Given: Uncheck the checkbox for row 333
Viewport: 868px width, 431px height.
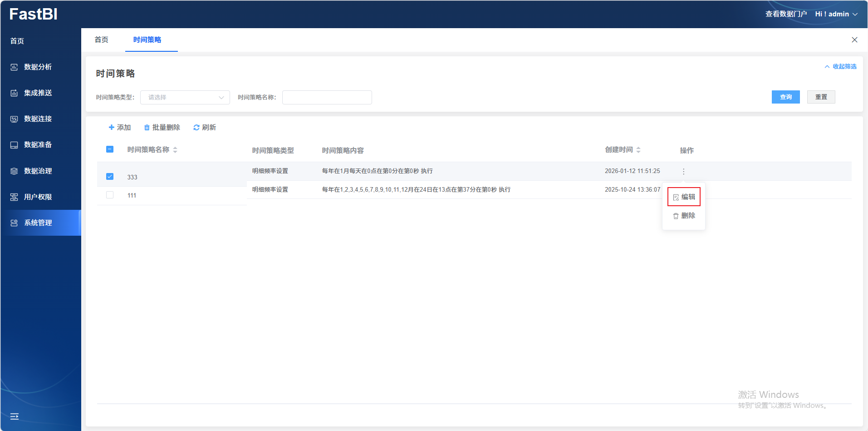Looking at the screenshot, I should pyautogui.click(x=110, y=177).
